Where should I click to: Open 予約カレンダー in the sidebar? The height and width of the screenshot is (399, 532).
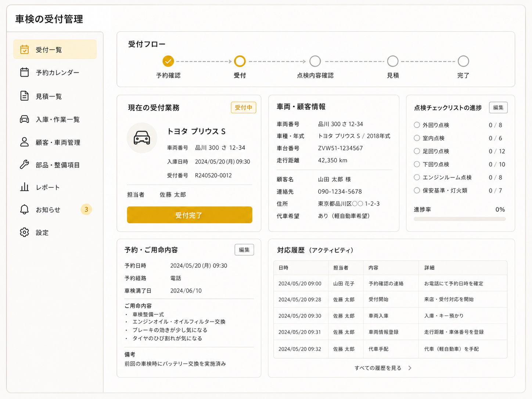pos(55,72)
